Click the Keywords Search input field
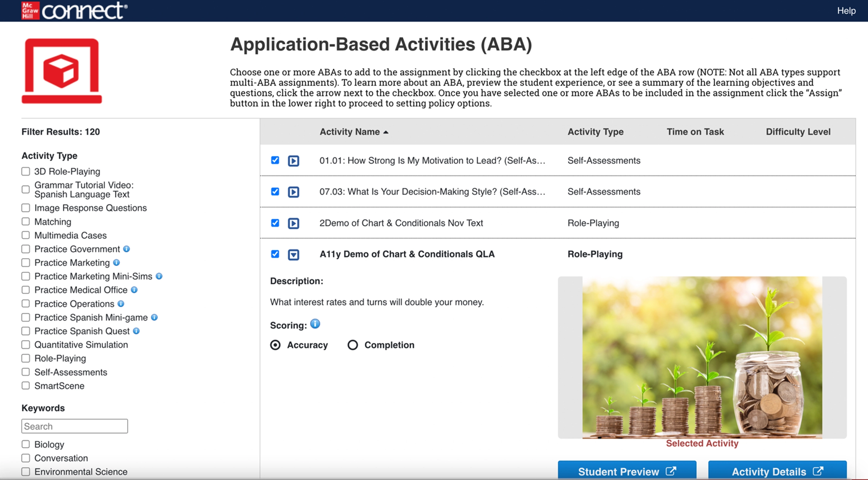Image resolution: width=868 pixels, height=480 pixels. pos(75,426)
